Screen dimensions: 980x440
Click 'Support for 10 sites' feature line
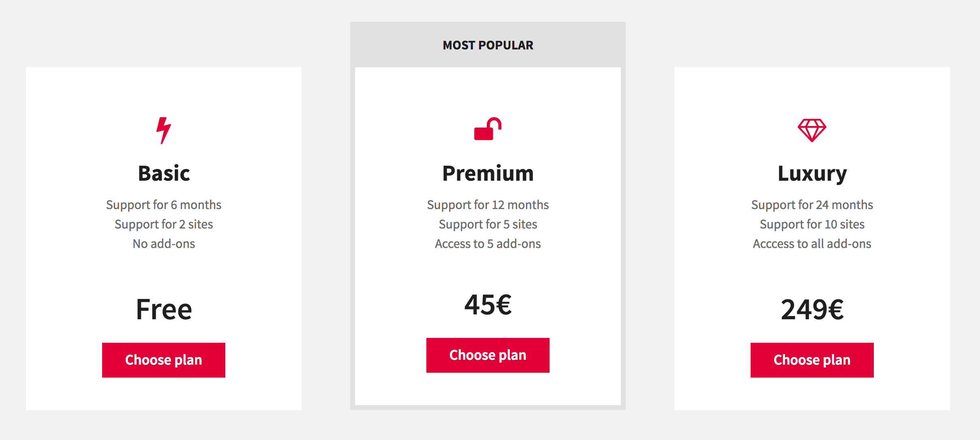click(812, 224)
